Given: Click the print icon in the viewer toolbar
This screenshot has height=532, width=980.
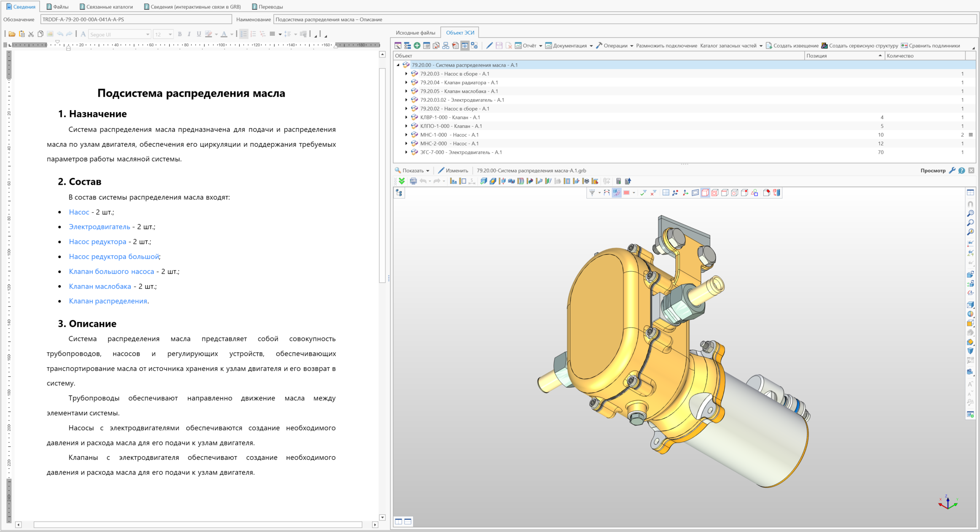Looking at the screenshot, I should tap(413, 181).
